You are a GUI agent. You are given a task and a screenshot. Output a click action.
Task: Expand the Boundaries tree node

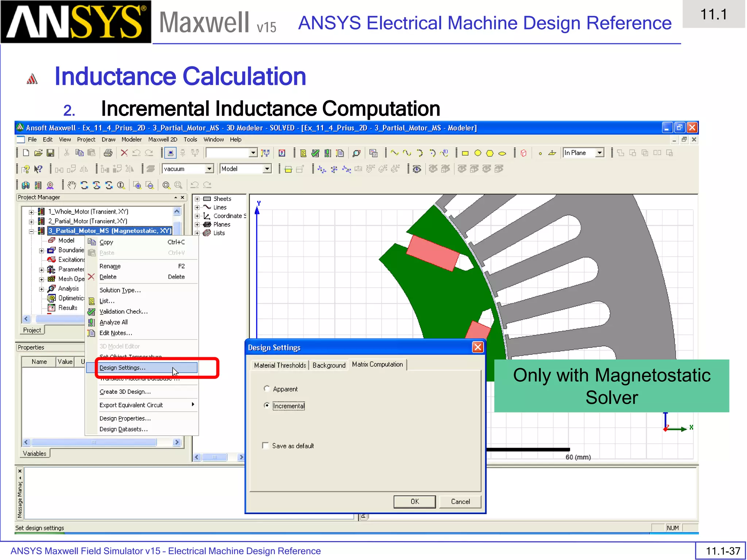[x=42, y=250]
